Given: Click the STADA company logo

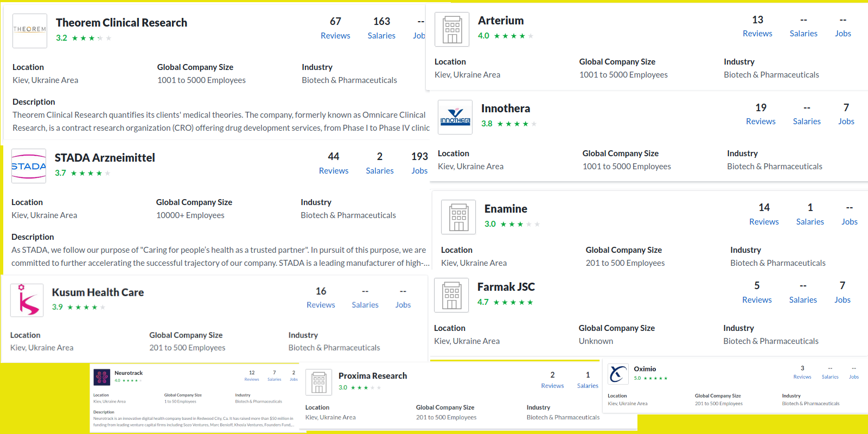Looking at the screenshot, I should (x=29, y=166).
